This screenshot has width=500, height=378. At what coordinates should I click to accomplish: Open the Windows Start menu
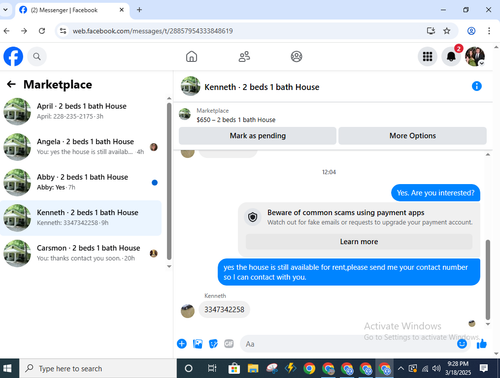pyautogui.click(x=7, y=368)
